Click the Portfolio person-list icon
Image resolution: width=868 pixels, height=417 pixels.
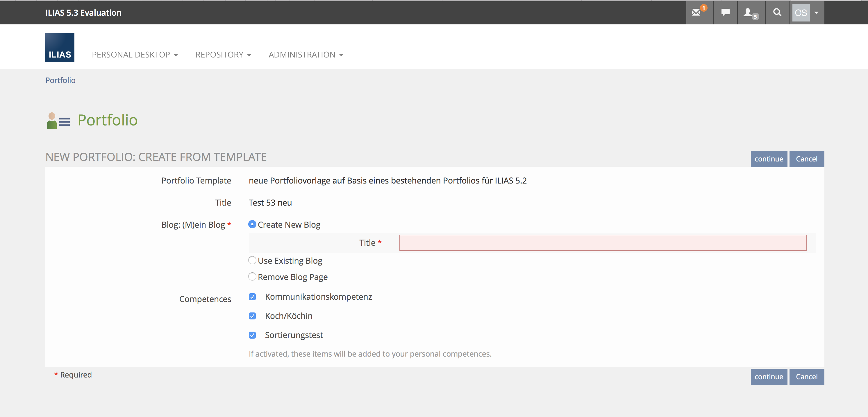pos(58,121)
